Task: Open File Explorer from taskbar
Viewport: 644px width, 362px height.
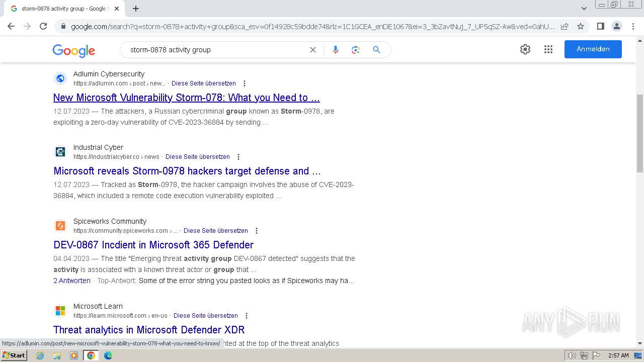Action: tap(57, 355)
